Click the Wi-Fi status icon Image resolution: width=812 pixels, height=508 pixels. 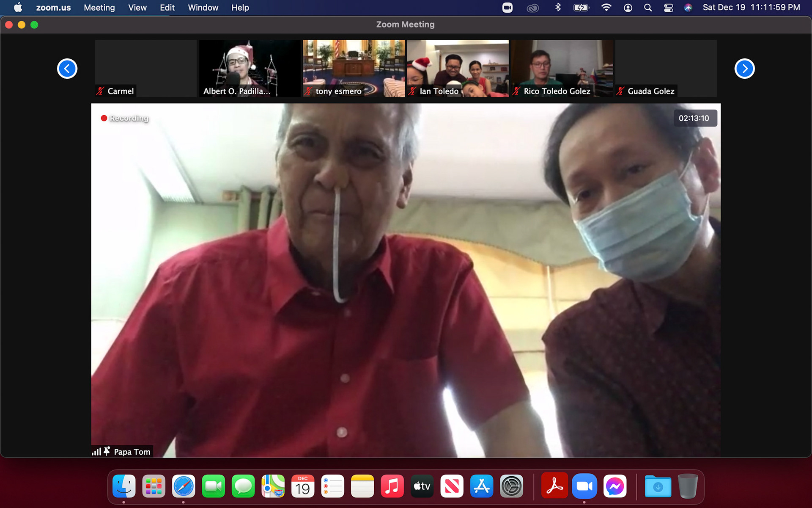[x=606, y=8]
